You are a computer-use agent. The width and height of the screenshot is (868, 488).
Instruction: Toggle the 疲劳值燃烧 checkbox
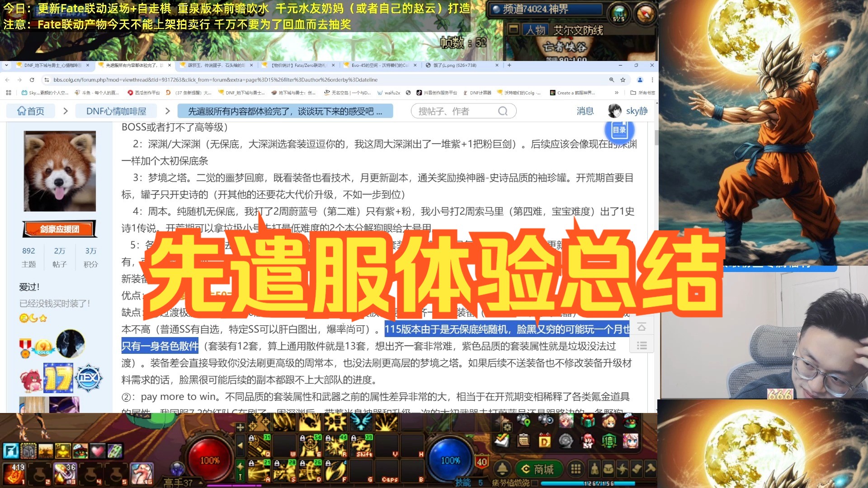pyautogui.click(x=534, y=483)
